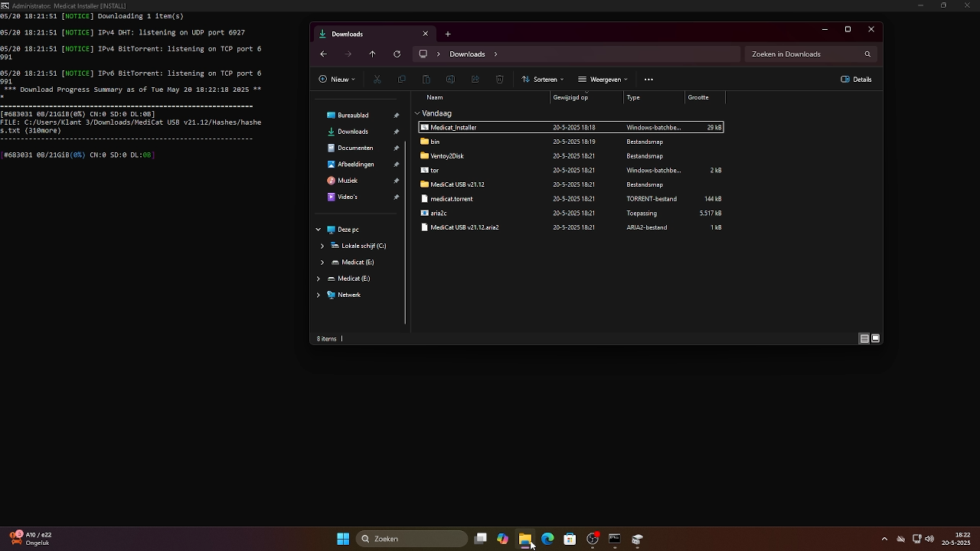The image size is (980, 551).
Task: Click the taskbar Zoeken search box
Action: (412, 539)
